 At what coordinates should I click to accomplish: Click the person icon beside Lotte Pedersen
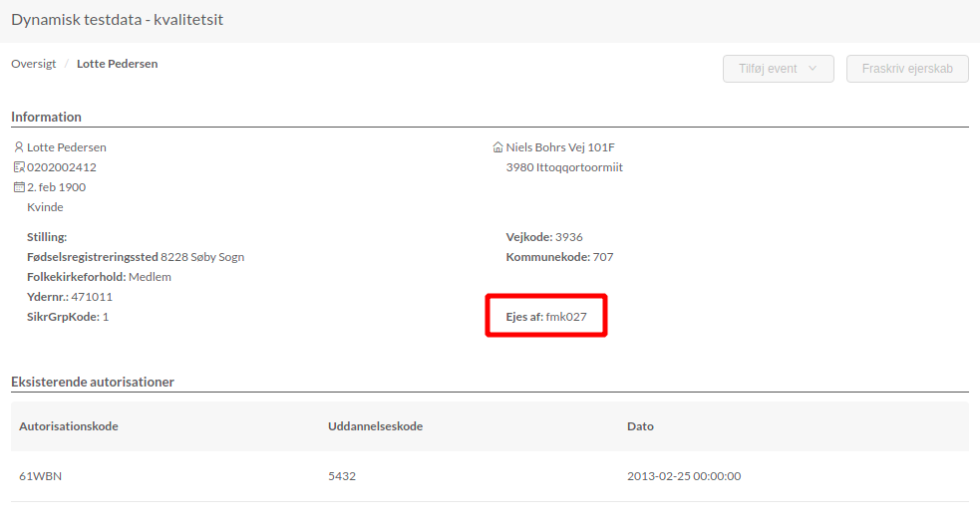pyautogui.click(x=18, y=147)
